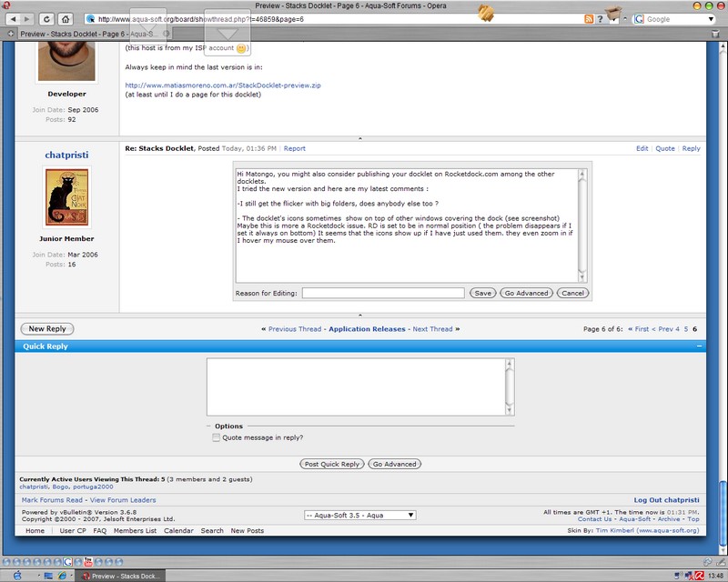Go to Previous Thread
This screenshot has height=582, width=728.
pos(294,329)
